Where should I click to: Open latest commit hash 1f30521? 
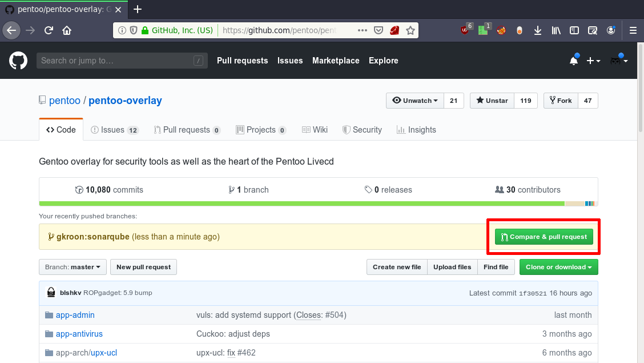(x=533, y=293)
